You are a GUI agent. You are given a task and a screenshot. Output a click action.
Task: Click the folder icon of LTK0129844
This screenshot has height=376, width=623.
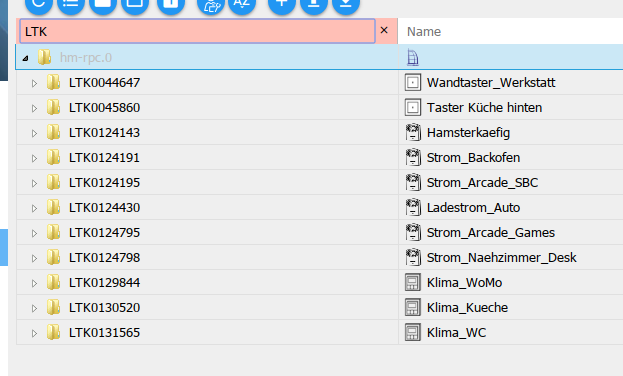[x=53, y=283]
